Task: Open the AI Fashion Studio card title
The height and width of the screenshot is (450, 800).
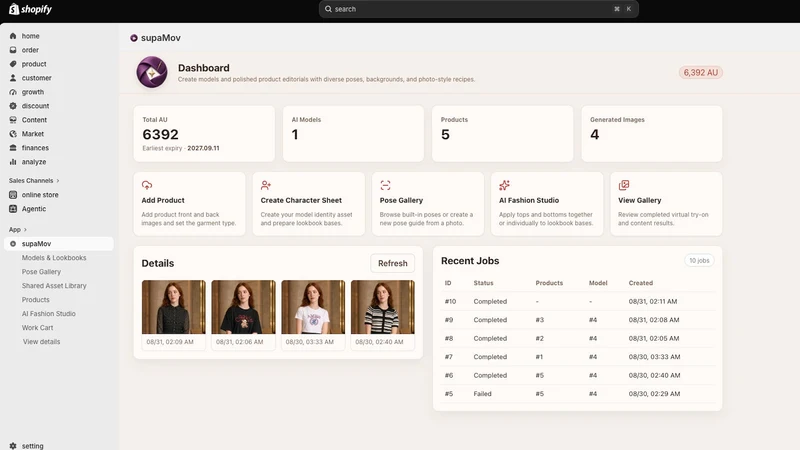Action: coord(529,201)
